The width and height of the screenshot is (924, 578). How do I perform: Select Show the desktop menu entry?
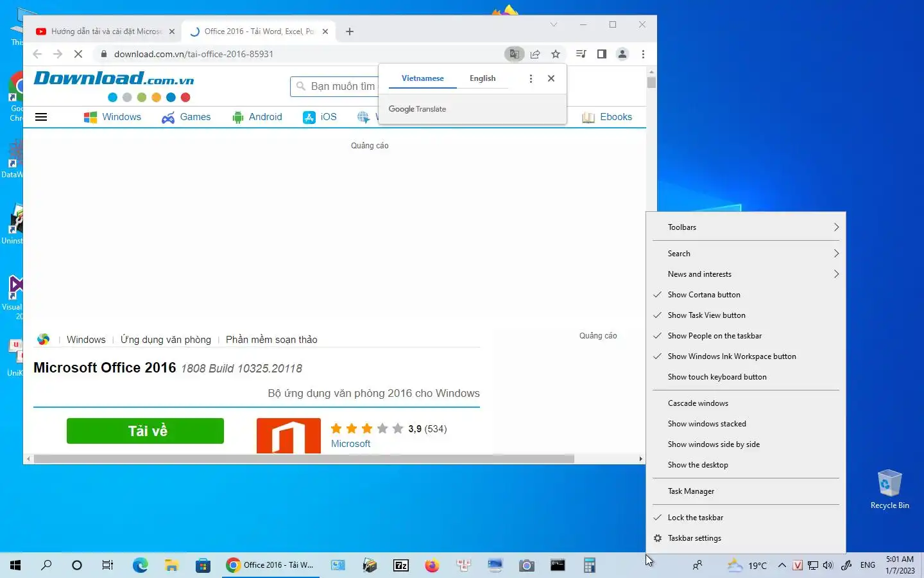pyautogui.click(x=746, y=465)
